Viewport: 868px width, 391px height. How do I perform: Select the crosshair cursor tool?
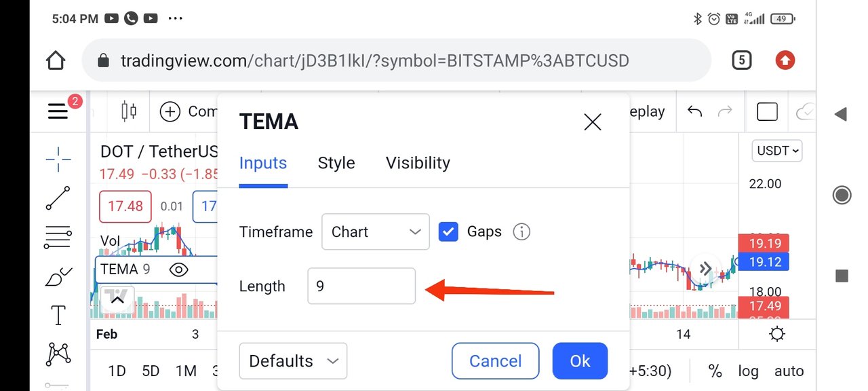point(58,160)
